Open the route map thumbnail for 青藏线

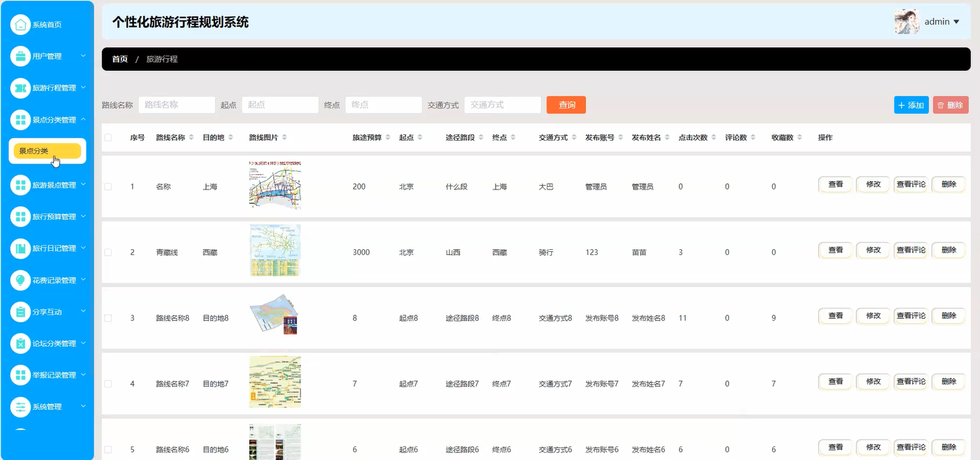coord(275,250)
